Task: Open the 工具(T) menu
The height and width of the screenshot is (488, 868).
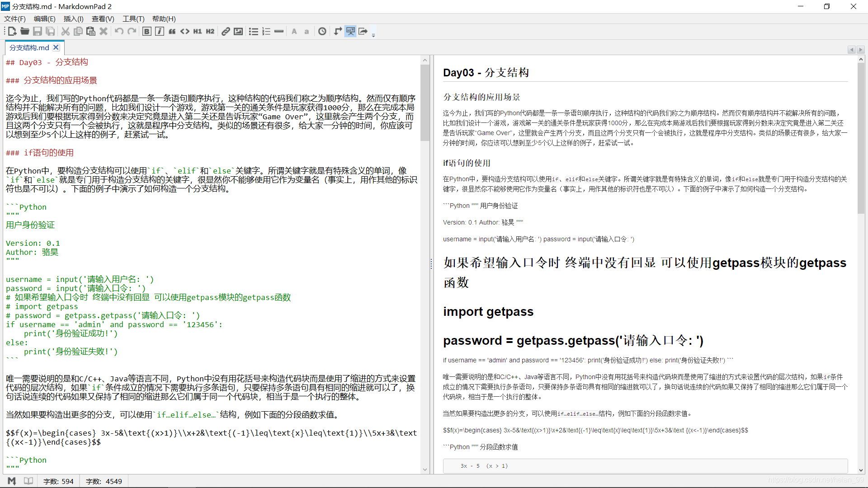Action: (x=133, y=19)
